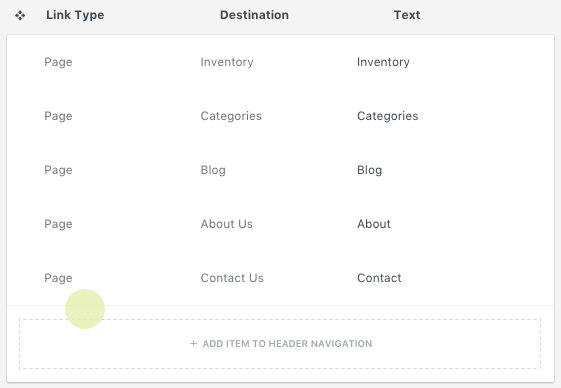The height and width of the screenshot is (388, 561).
Task: Open the Link Type of the Blog row
Action: (58, 170)
